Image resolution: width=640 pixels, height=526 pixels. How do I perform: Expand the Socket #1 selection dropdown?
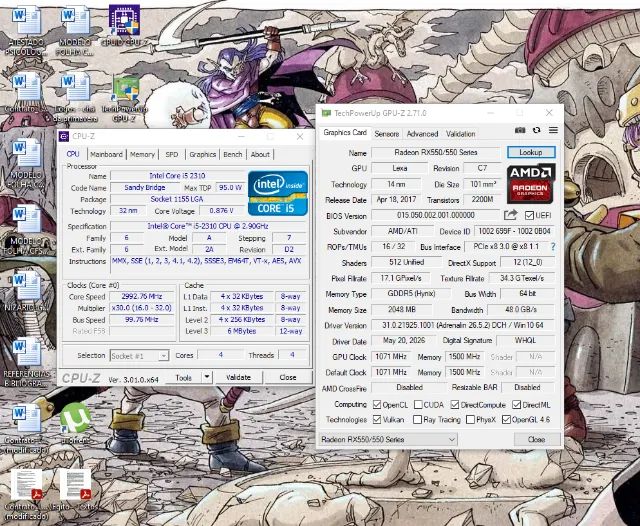pyautogui.click(x=163, y=356)
